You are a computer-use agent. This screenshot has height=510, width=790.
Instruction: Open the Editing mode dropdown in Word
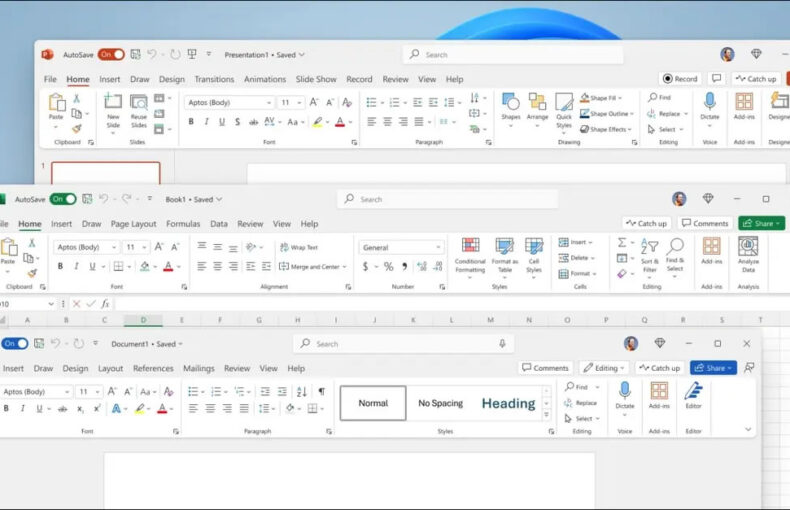pyautogui.click(x=604, y=368)
